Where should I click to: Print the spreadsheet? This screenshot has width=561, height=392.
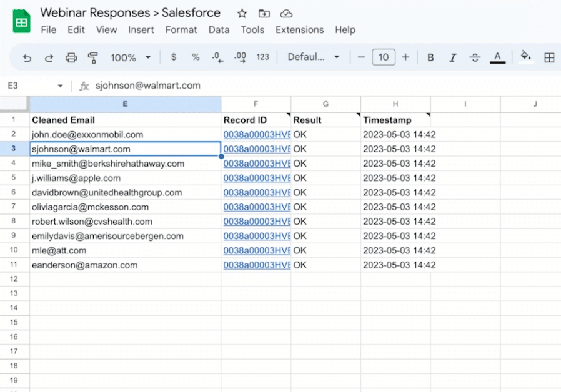pyautogui.click(x=71, y=57)
